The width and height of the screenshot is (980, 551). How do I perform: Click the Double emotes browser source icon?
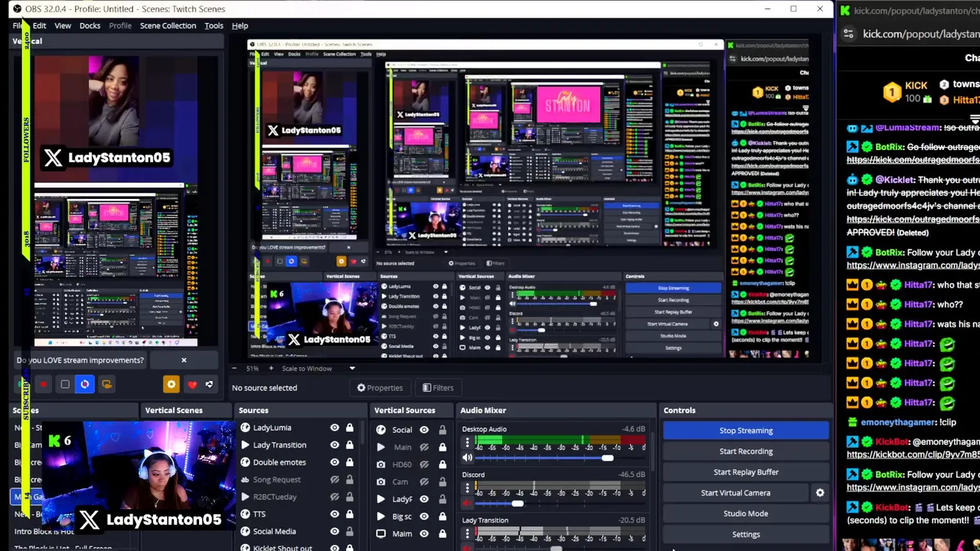pyautogui.click(x=245, y=462)
